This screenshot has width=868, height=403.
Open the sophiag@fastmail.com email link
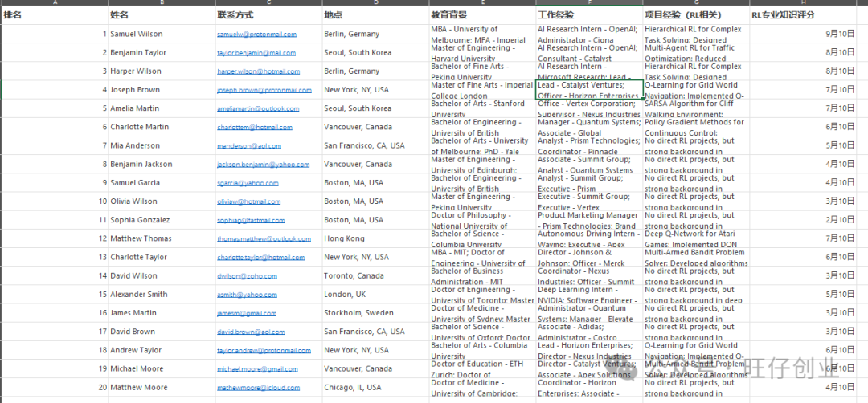(x=250, y=220)
